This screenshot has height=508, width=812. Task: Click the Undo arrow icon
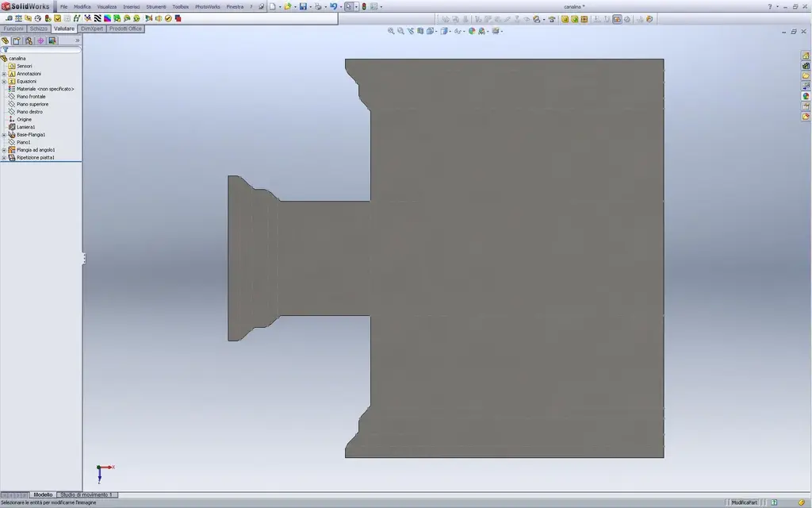(x=334, y=6)
